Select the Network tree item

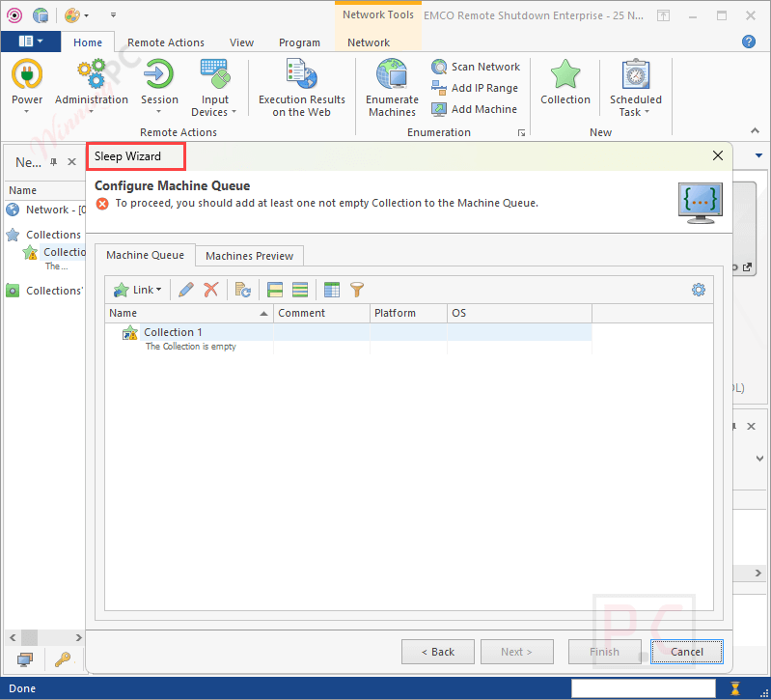point(45,210)
